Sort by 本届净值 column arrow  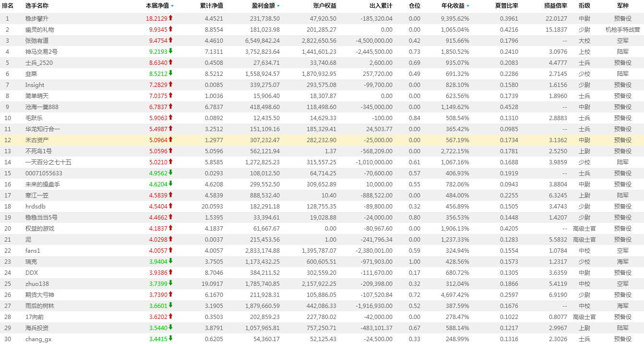[x=172, y=6]
